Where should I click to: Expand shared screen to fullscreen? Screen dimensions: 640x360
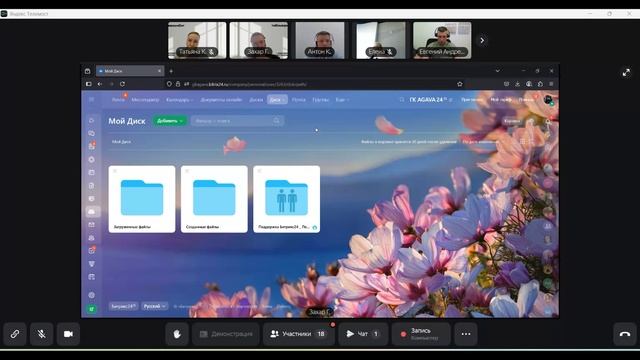click(x=626, y=73)
